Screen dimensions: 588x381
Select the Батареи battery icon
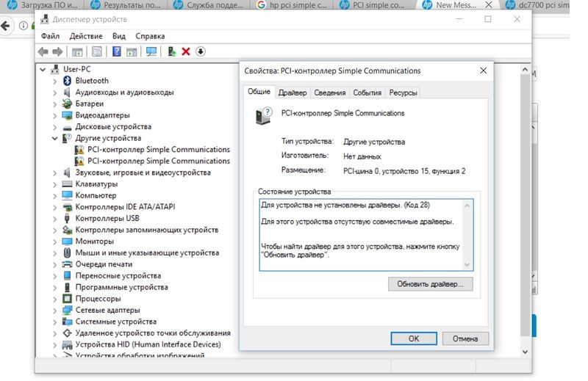tap(67, 104)
